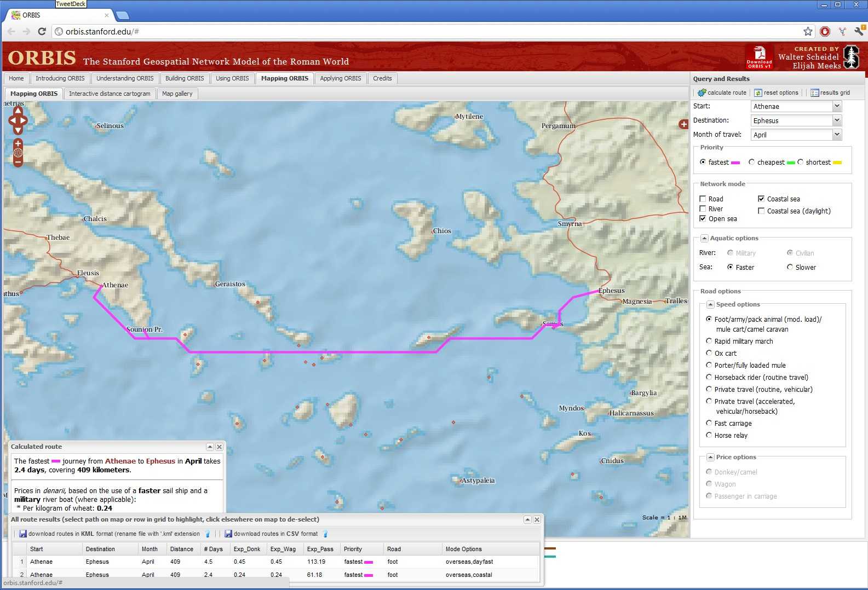Click the red stop extension icon in browser
The height and width of the screenshot is (590, 868).
pos(825,31)
